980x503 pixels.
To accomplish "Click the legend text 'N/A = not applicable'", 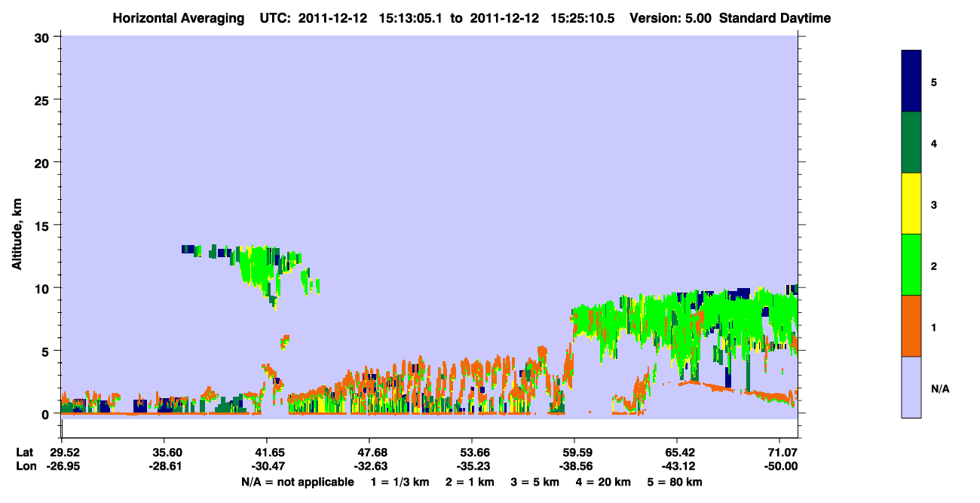I will (297, 482).
